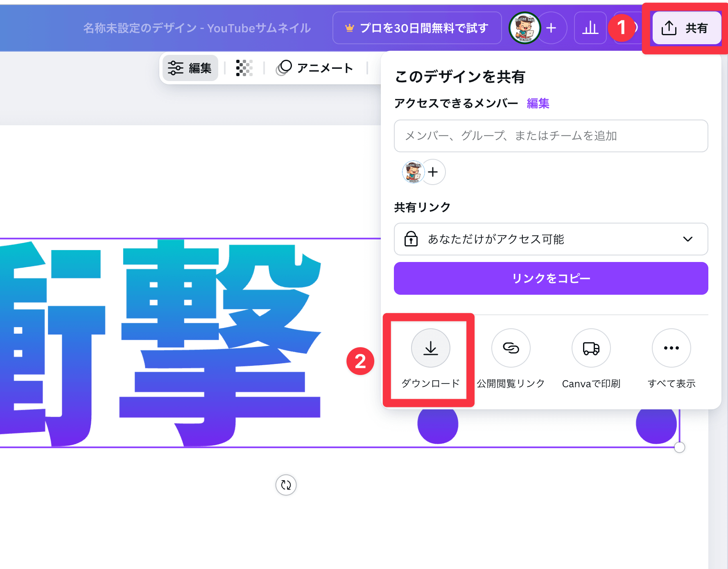Click the transparency checkerboard icon

click(244, 68)
